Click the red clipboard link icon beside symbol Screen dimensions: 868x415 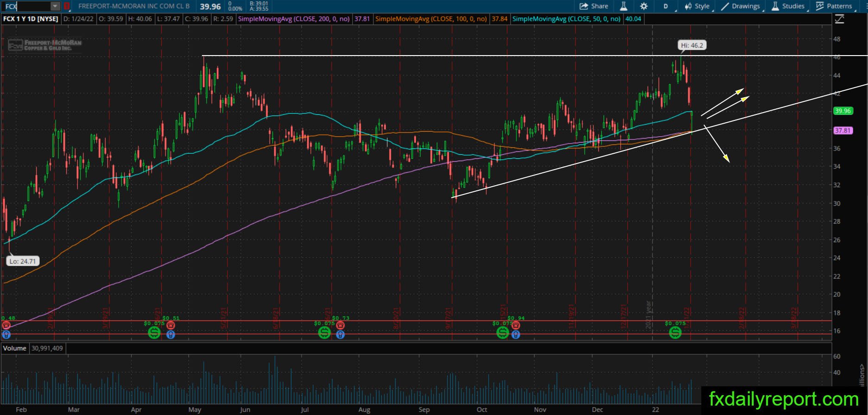click(67, 6)
